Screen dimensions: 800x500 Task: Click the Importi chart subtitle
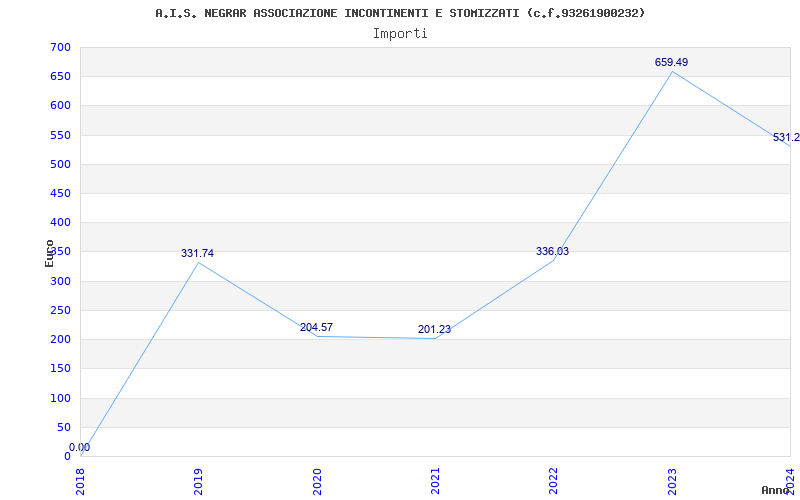(400, 34)
